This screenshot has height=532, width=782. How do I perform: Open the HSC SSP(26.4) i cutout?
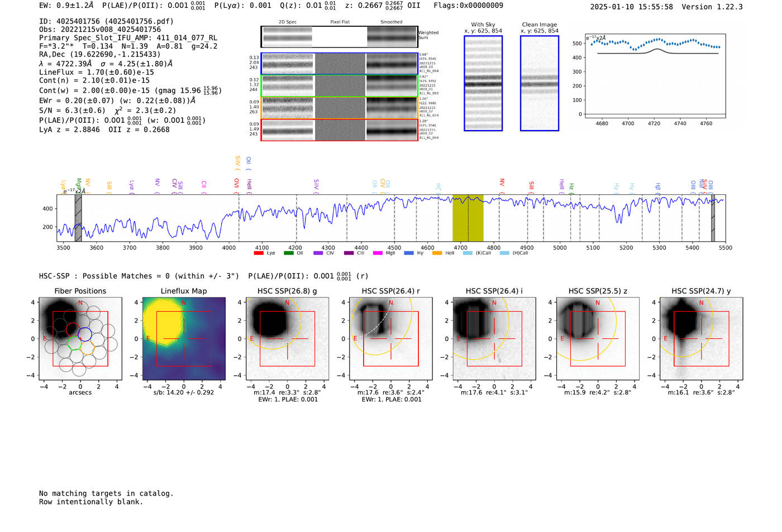pyautogui.click(x=494, y=339)
